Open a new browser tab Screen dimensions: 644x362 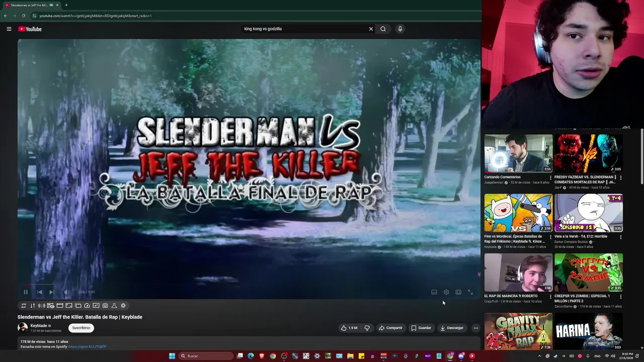tap(66, 5)
